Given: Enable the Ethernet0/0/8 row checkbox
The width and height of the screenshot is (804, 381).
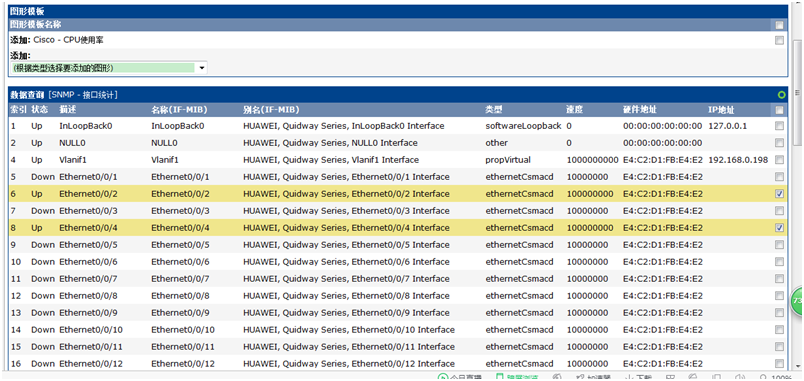Looking at the screenshot, I should tap(779, 295).
